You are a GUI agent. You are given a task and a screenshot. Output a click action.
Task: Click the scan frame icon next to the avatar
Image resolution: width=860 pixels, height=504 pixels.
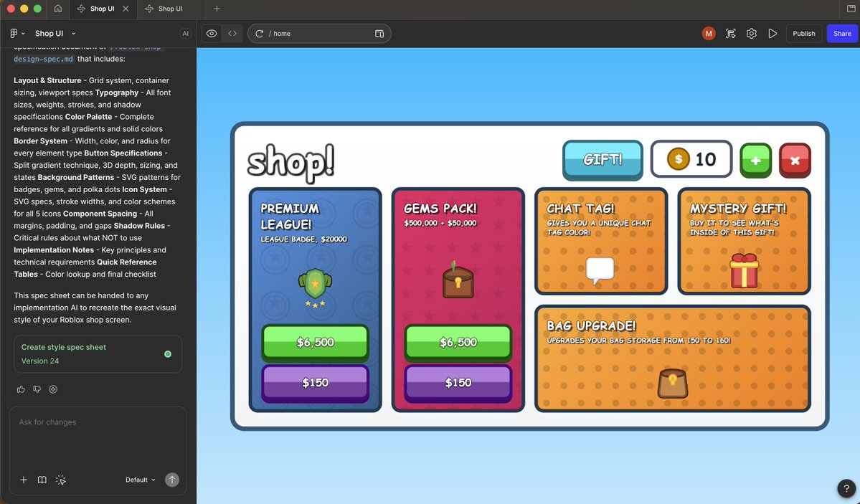731,34
